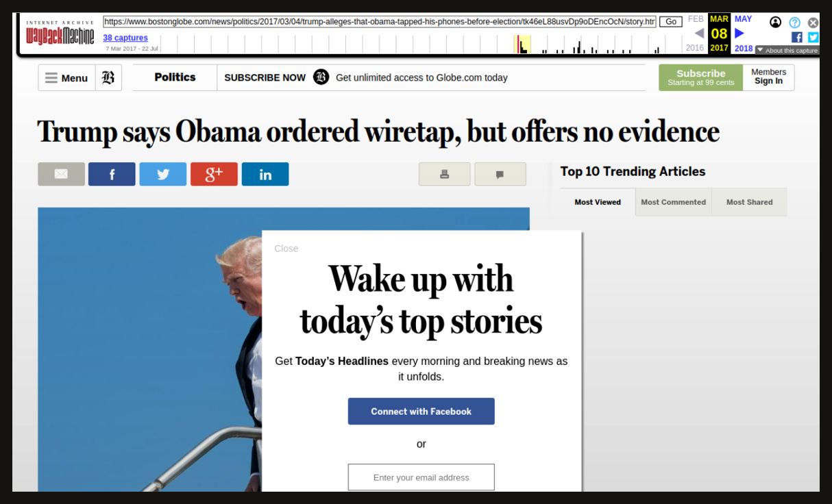This screenshot has height=504, width=832.
Task: Click the email address input field
Action: [421, 477]
